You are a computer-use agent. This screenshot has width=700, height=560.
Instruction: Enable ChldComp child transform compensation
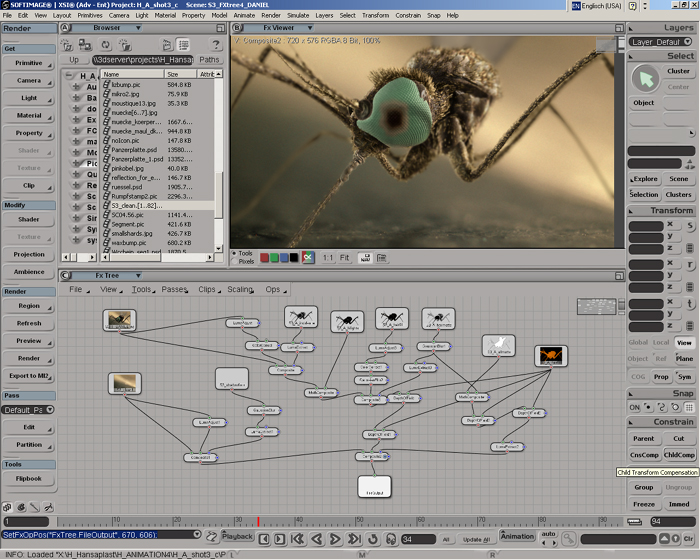coord(679,455)
